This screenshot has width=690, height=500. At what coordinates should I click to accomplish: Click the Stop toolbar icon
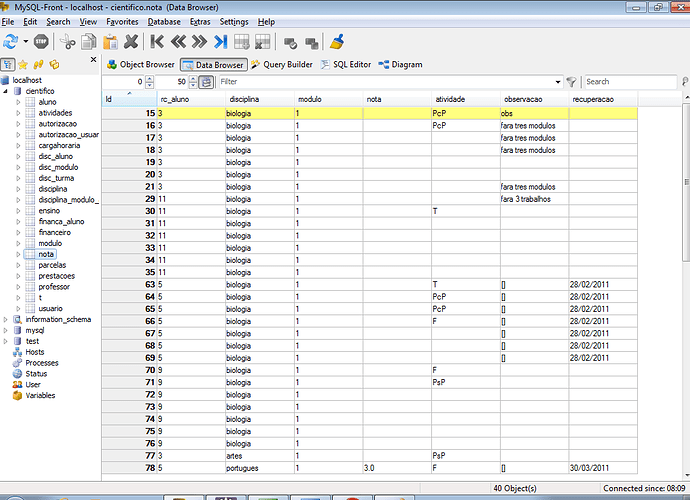click(x=41, y=42)
